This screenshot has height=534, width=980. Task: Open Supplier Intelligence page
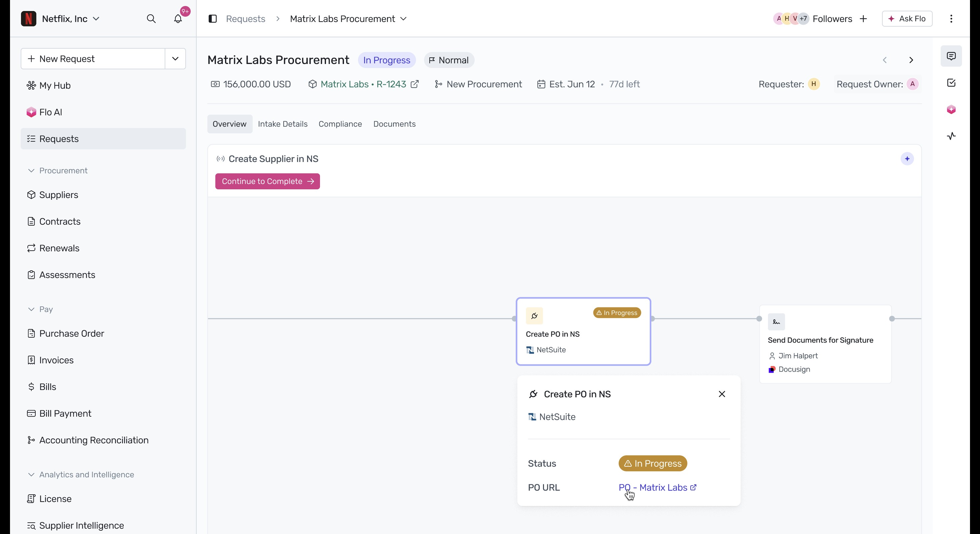(x=103, y=525)
